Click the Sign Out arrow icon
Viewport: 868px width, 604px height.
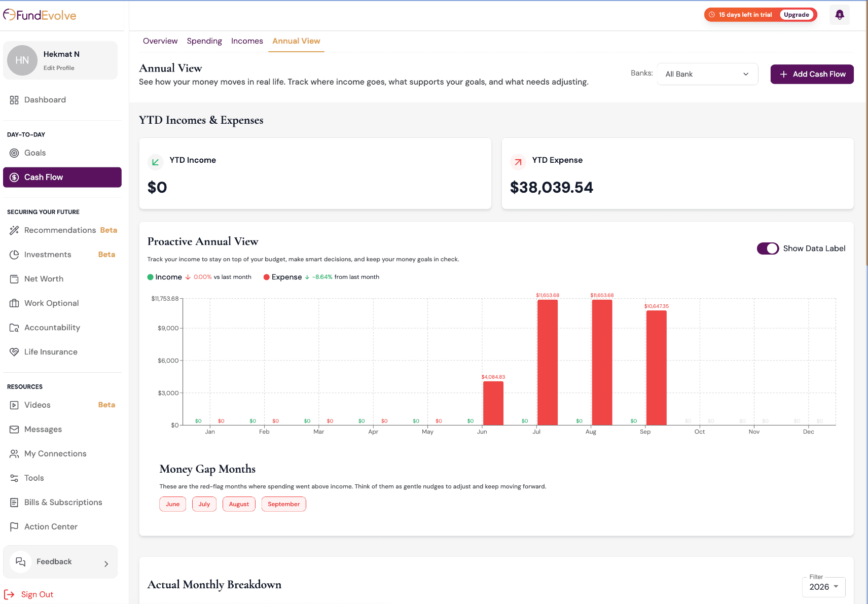[x=9, y=594]
